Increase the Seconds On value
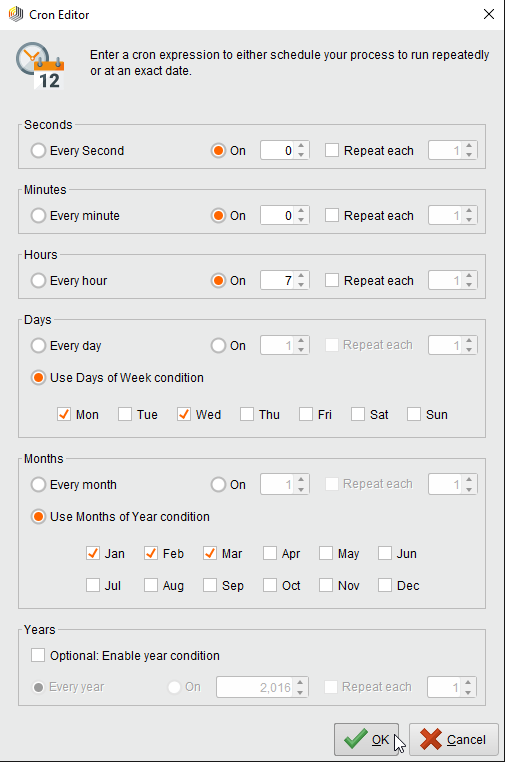Screen dimensions: 505x762 coord(301,146)
